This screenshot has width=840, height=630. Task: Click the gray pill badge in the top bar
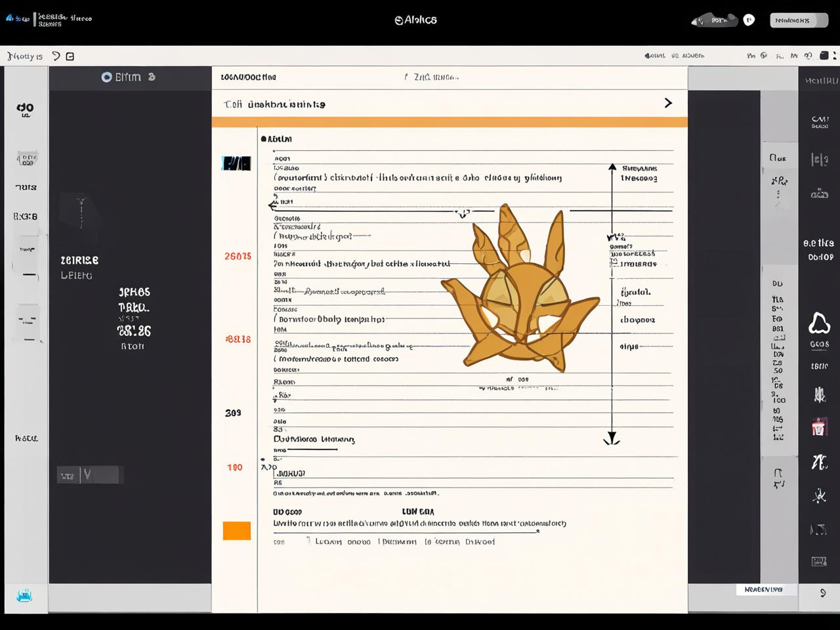(715, 20)
